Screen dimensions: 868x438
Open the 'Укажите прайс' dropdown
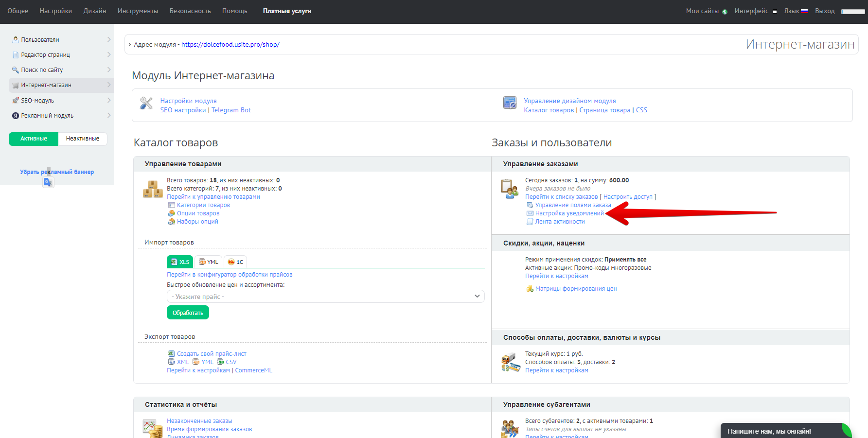pos(325,297)
